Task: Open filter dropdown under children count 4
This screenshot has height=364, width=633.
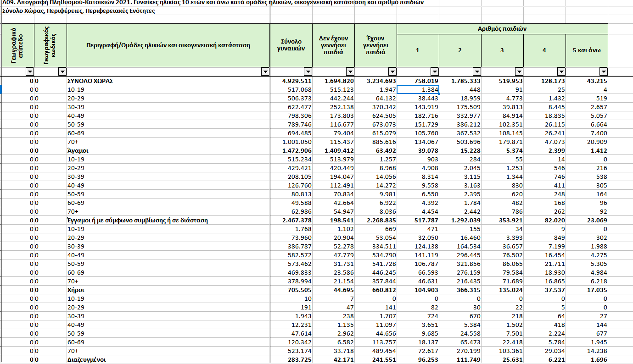Action: click(561, 72)
